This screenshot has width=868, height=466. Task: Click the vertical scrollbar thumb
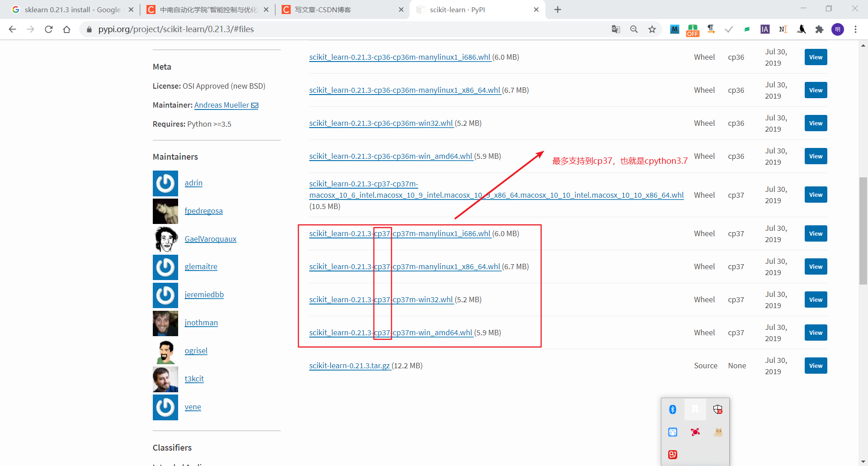click(x=863, y=231)
